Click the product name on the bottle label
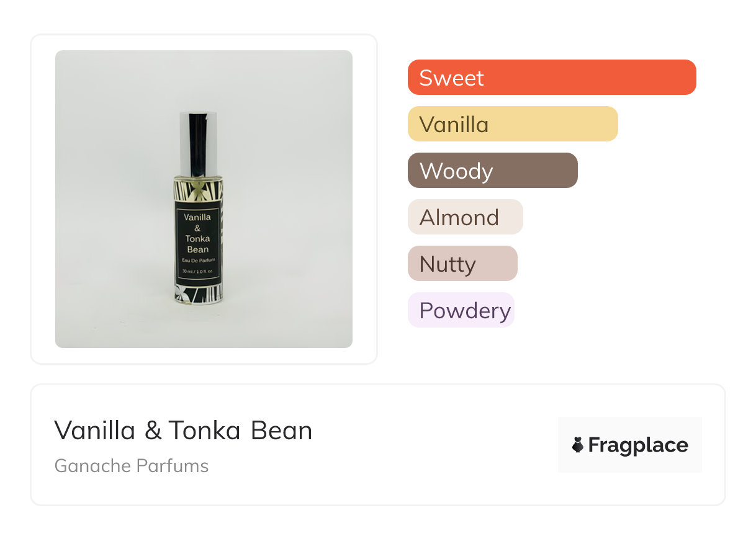Viewport: 756px width, 536px height. (197, 233)
